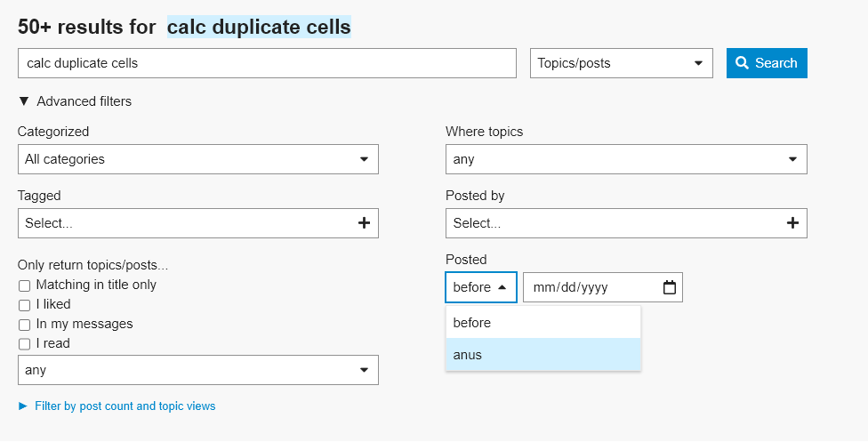The height and width of the screenshot is (442, 868).
Task: Click the Search button magnifier icon
Action: pos(742,63)
